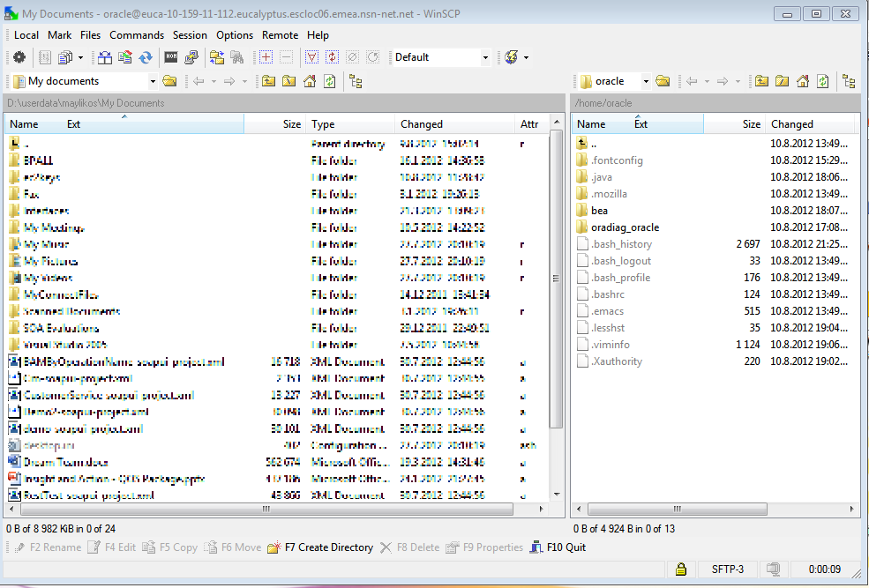Click F5 Copy button
The image size is (869, 588).
pyautogui.click(x=169, y=547)
